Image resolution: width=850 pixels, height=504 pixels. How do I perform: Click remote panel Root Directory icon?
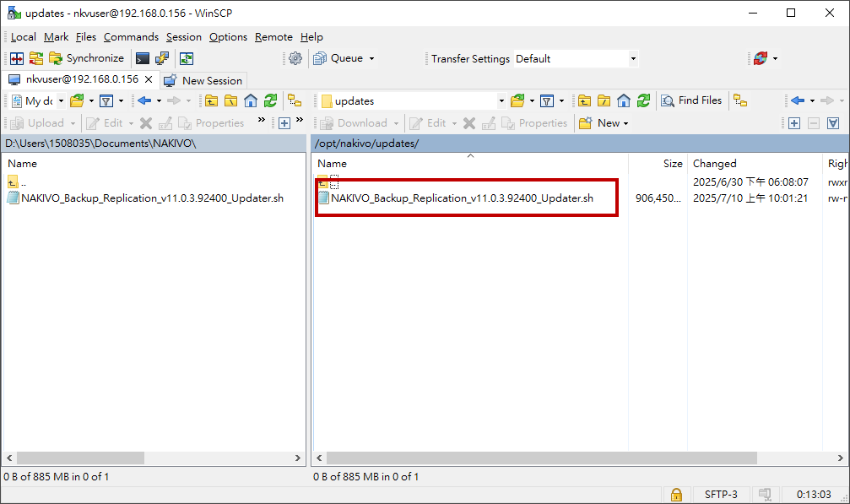tap(604, 100)
